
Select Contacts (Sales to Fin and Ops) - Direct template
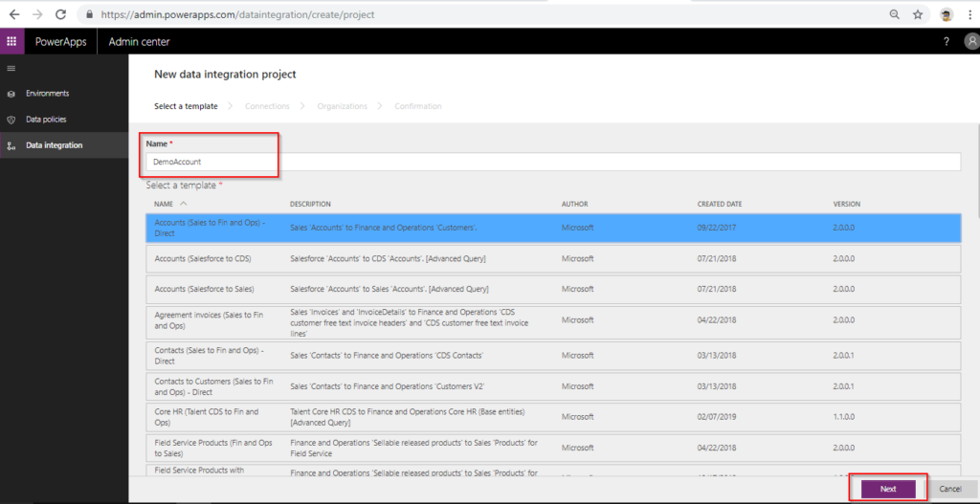point(553,356)
